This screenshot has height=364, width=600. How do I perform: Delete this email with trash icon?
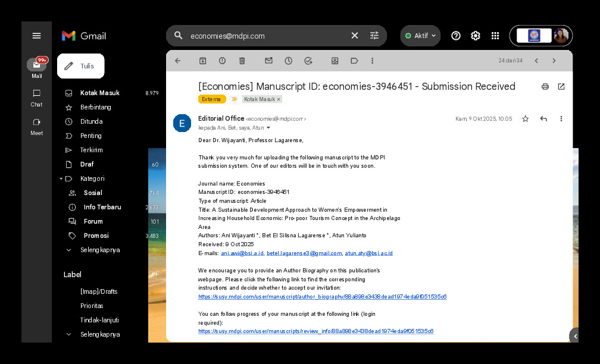[x=242, y=61]
